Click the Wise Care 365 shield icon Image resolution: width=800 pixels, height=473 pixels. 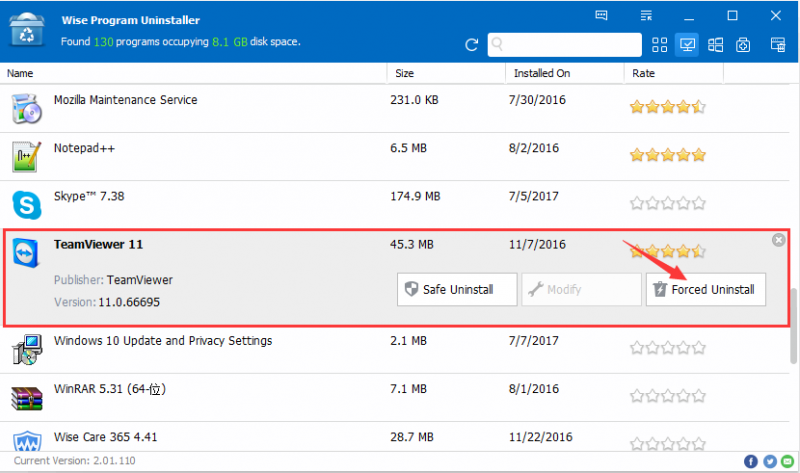tap(27, 441)
